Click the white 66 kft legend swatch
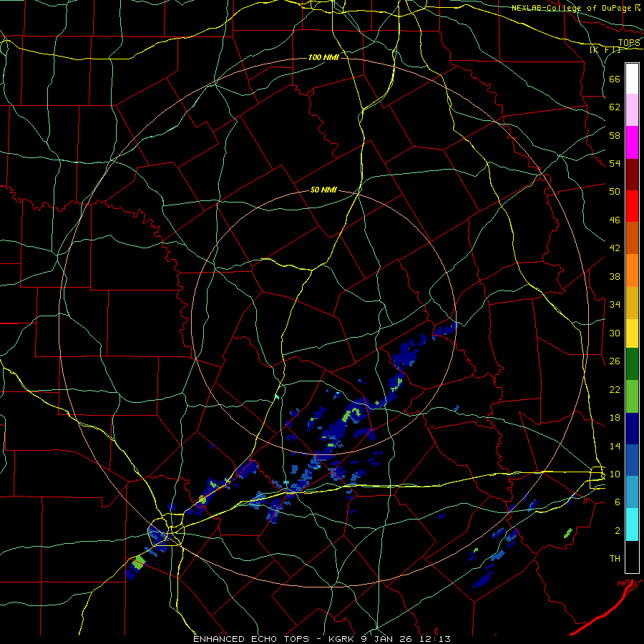The height and width of the screenshot is (644, 644). 632,79
